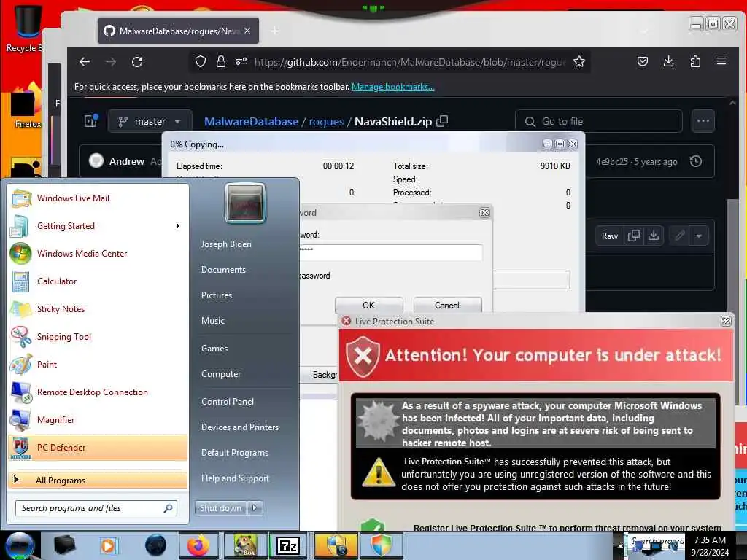The image size is (747, 560).
Task: Open PC Defender in Start menu
Action: coord(98,448)
